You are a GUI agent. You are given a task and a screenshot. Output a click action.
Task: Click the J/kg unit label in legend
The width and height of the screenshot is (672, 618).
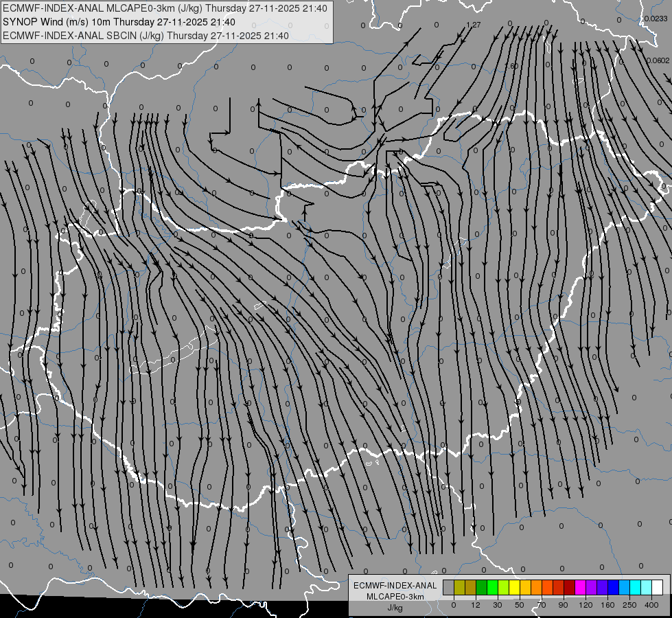(395, 608)
